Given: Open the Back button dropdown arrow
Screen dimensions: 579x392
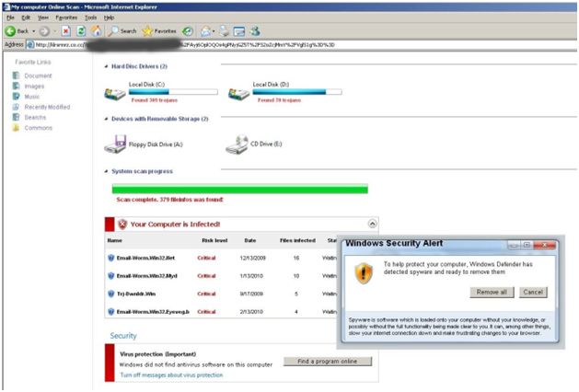Looking at the screenshot, I should point(34,31).
